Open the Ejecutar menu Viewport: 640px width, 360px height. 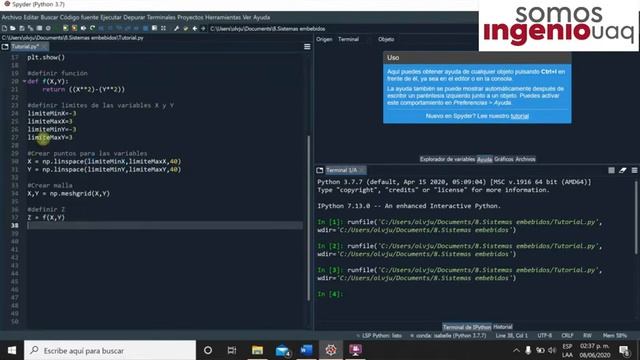tap(111, 18)
